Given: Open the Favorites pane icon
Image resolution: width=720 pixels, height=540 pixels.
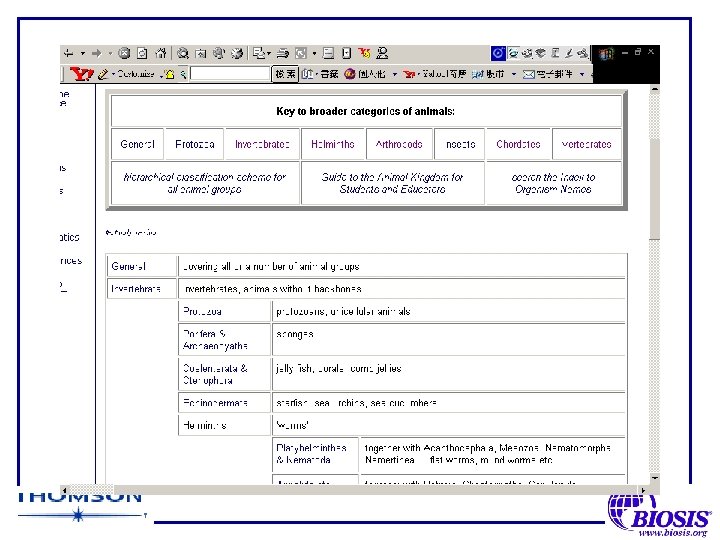Looking at the screenshot, I should [x=201, y=54].
